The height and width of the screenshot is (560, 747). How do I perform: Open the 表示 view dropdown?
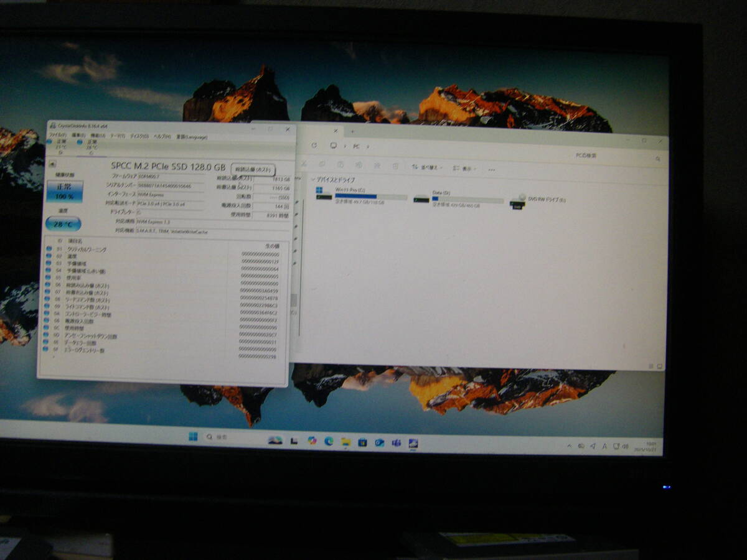[464, 168]
